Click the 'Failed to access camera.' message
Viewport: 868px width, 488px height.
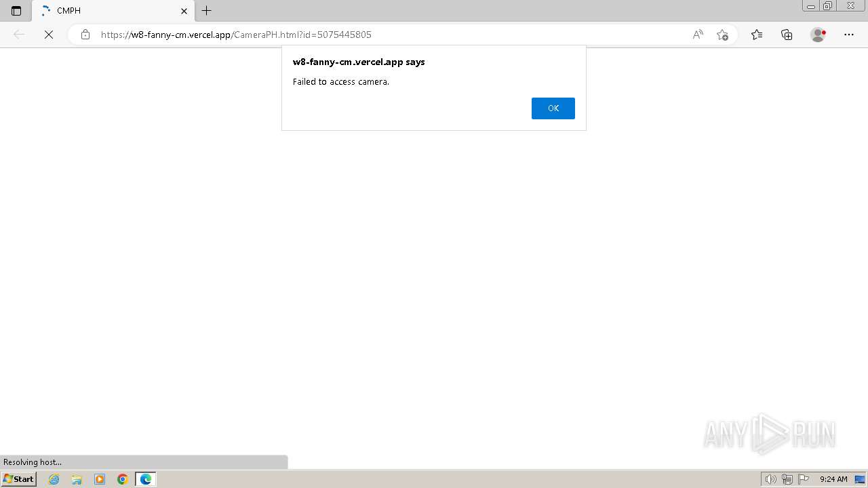(x=341, y=81)
